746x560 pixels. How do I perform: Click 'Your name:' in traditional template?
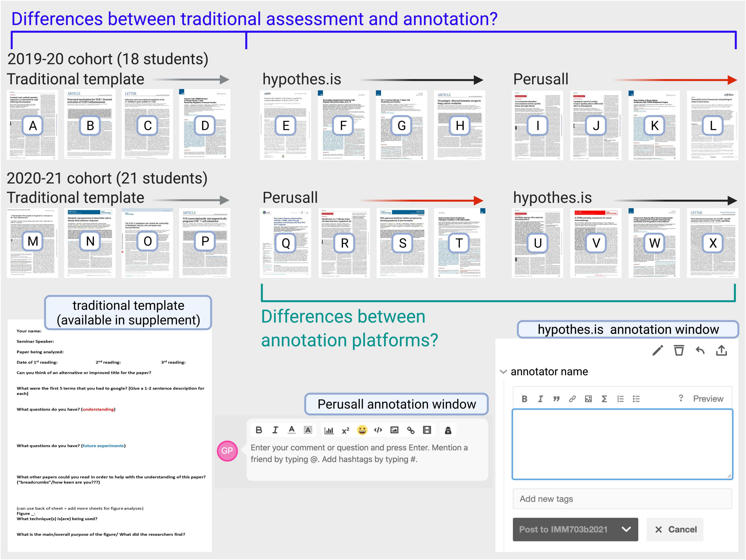click(29, 331)
